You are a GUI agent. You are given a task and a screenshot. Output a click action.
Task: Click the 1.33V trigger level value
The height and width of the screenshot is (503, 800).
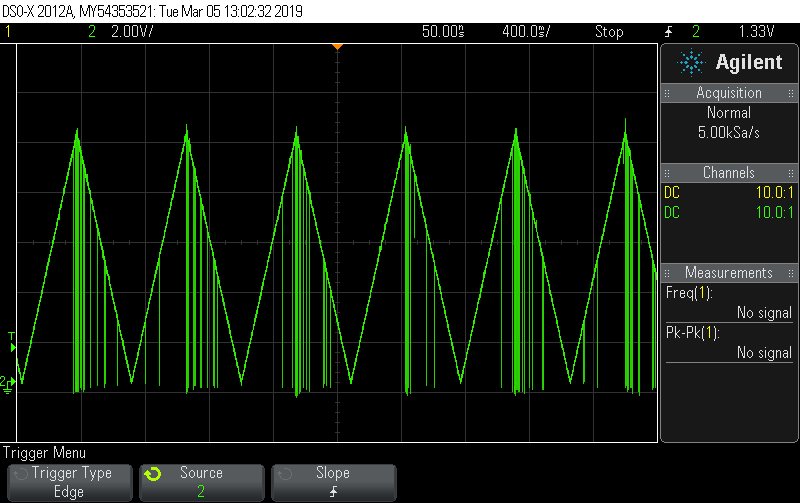pos(757,32)
